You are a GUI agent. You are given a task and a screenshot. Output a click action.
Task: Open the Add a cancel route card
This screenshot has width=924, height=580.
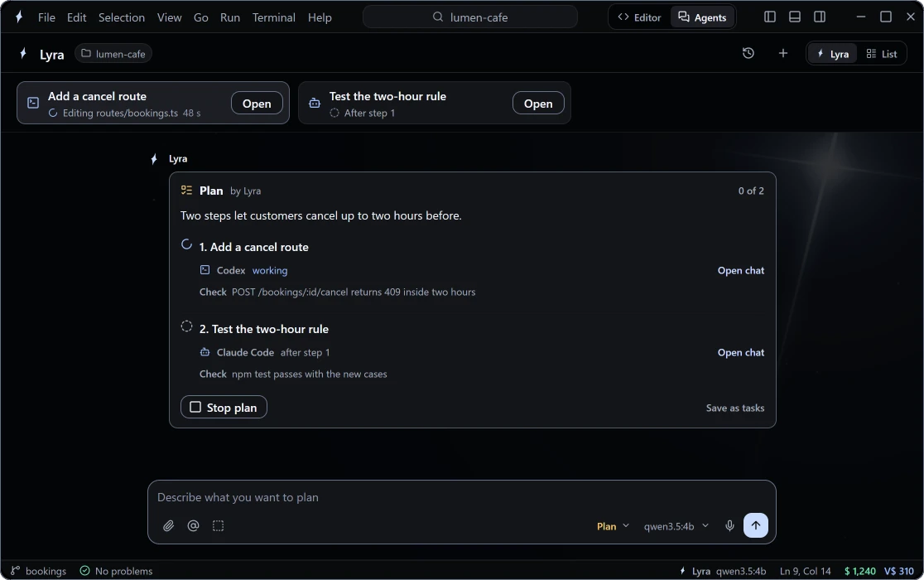tap(257, 103)
